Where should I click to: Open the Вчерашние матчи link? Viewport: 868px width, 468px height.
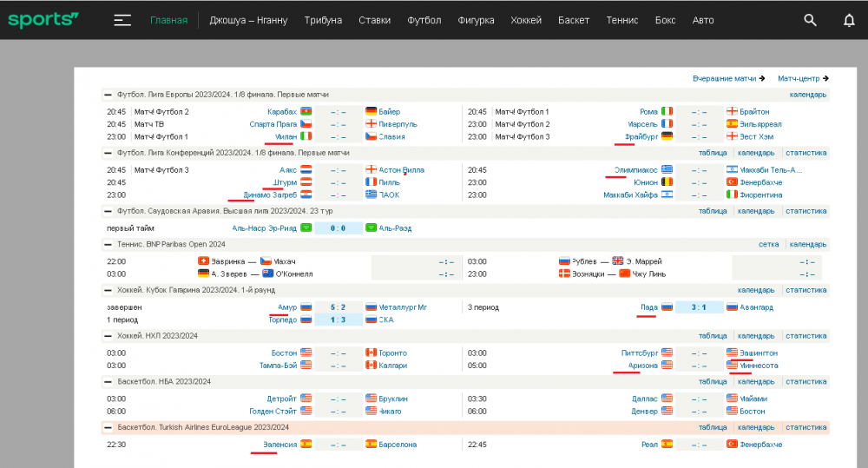(727, 78)
